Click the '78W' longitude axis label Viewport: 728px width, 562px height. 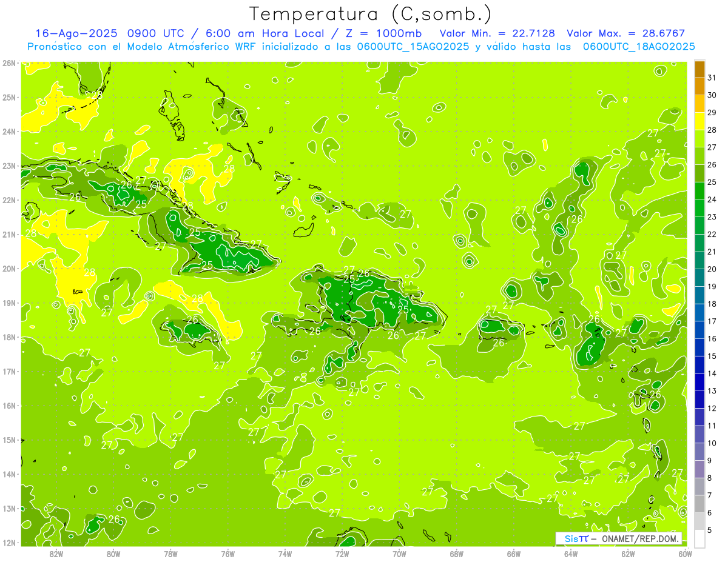pos(170,553)
